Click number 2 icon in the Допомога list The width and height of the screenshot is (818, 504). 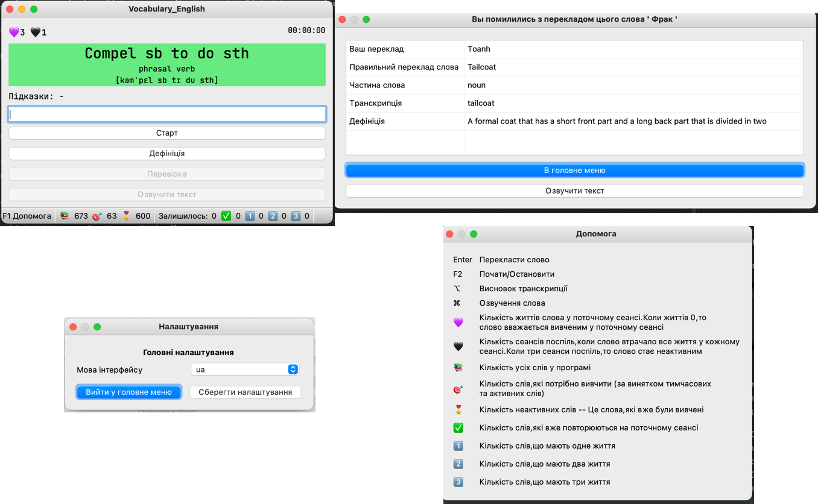point(458,464)
